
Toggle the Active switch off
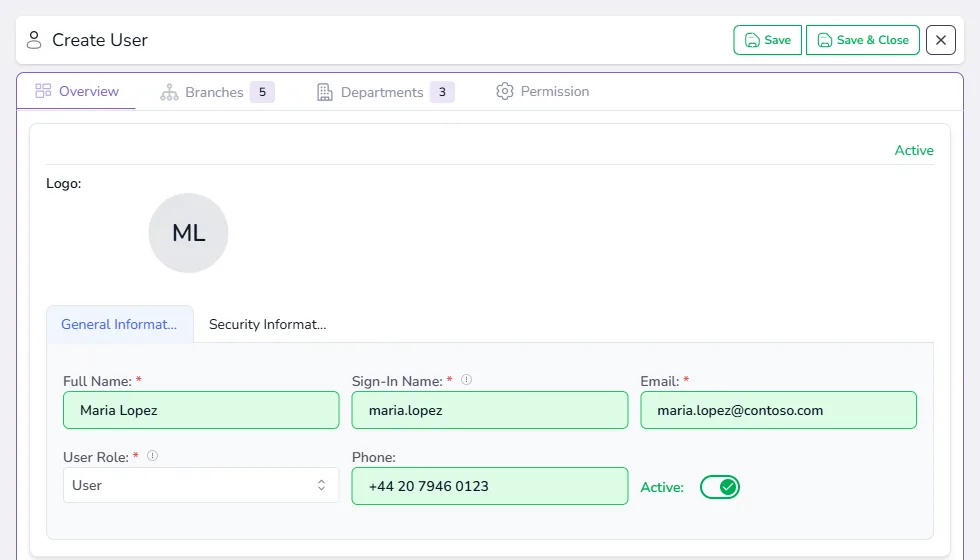click(x=720, y=487)
